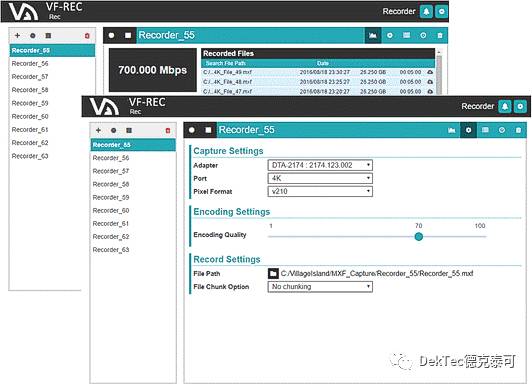
Task: Open the monitor view icon in Recorder_55 bar
Action: pyautogui.click(x=452, y=130)
